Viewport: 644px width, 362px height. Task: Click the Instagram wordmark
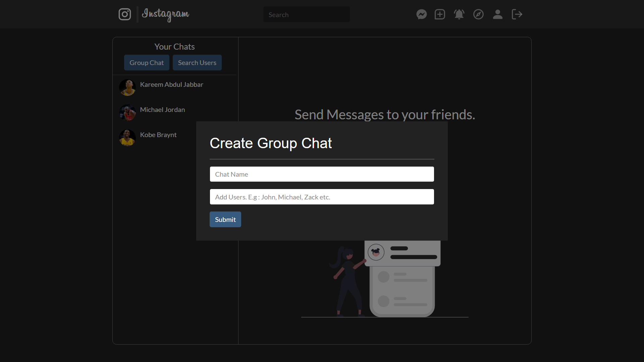tap(166, 15)
